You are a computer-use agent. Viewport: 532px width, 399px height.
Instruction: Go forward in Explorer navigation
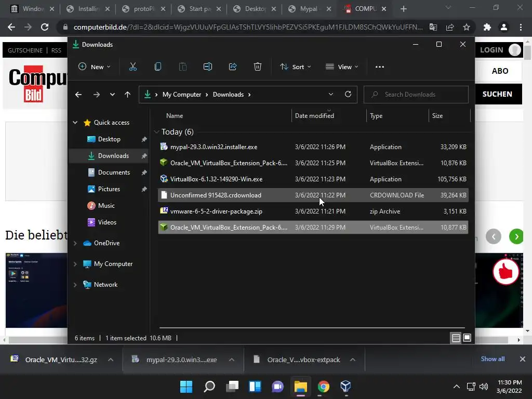[x=96, y=95]
